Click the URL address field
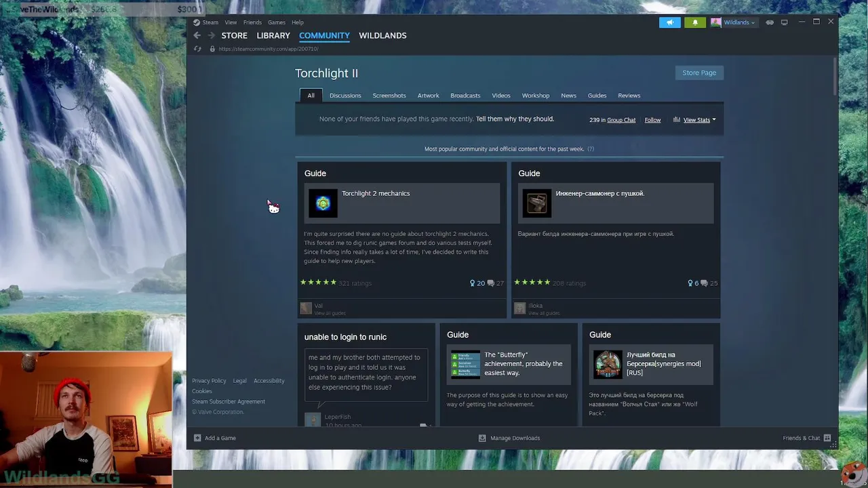 (x=269, y=49)
